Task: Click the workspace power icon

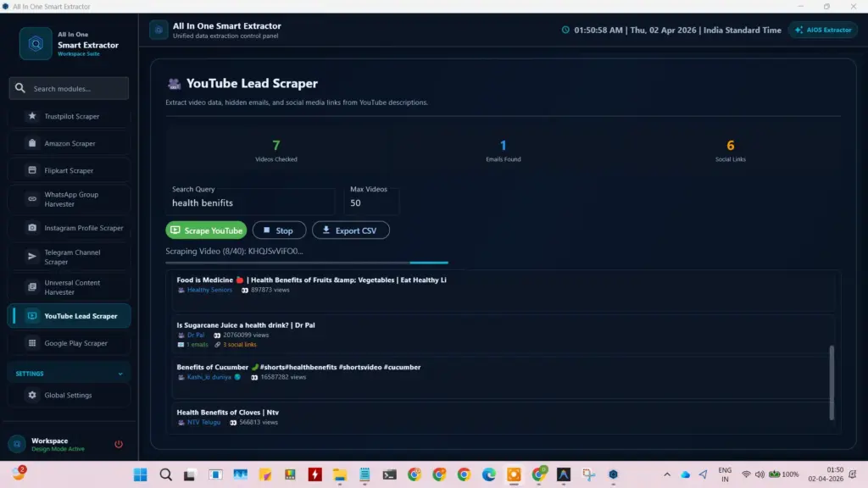Action: pos(119,444)
